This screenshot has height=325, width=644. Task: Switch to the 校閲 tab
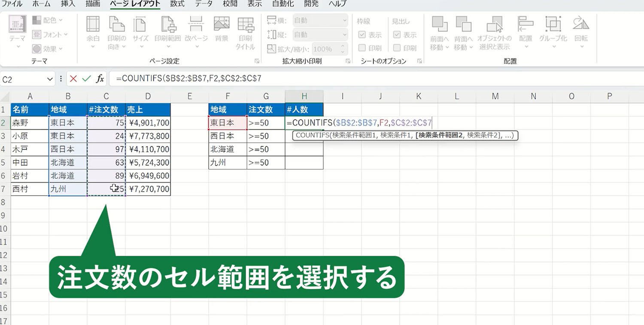click(230, 4)
